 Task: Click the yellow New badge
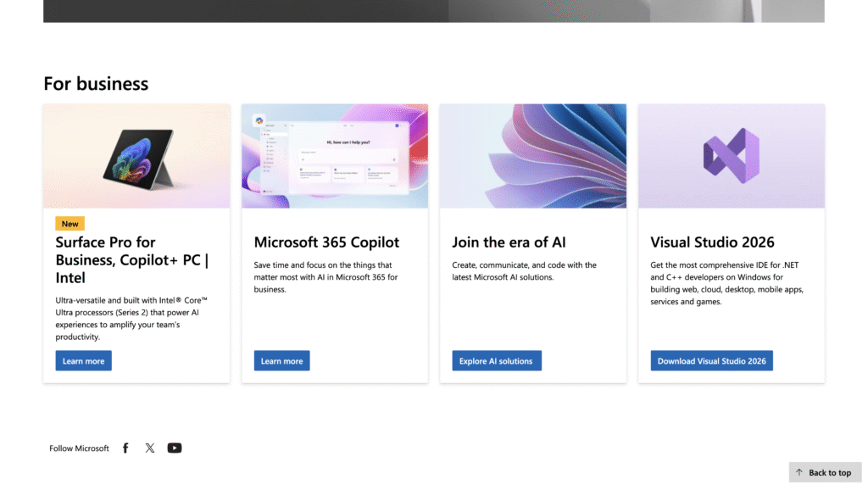pos(70,224)
